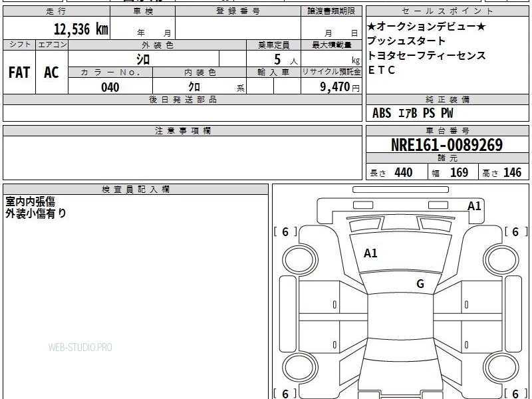This screenshot has height=399, width=532.
Task: Select the inspector note 外装小傷有り
Action: click(x=36, y=213)
